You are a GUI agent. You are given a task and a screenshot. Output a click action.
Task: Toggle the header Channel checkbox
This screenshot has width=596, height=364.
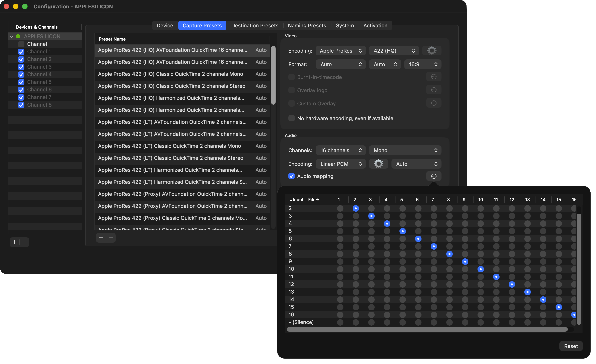(x=21, y=44)
